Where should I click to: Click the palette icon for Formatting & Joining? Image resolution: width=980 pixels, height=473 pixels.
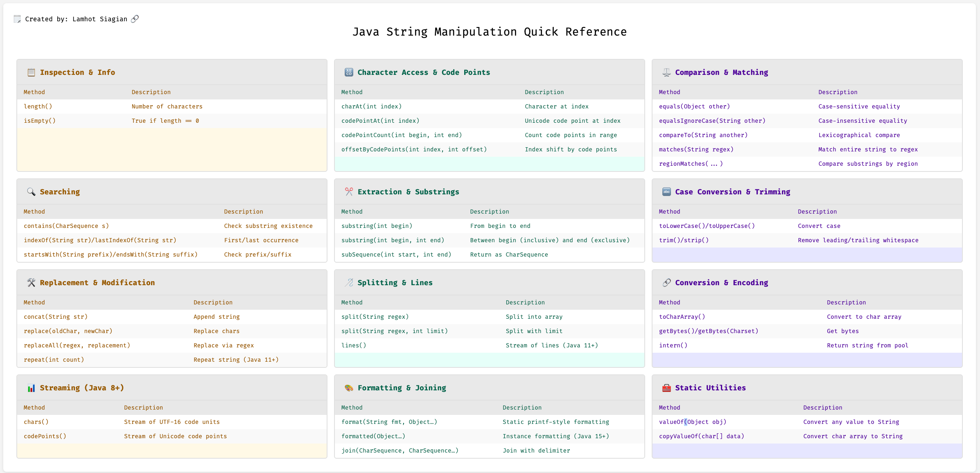tap(349, 388)
